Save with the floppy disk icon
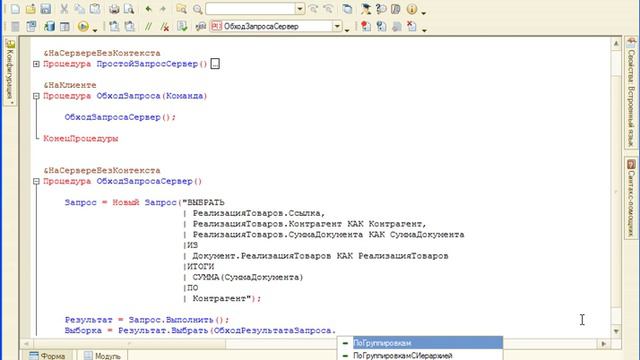This screenshot has width=640, height=360. pos(46,9)
